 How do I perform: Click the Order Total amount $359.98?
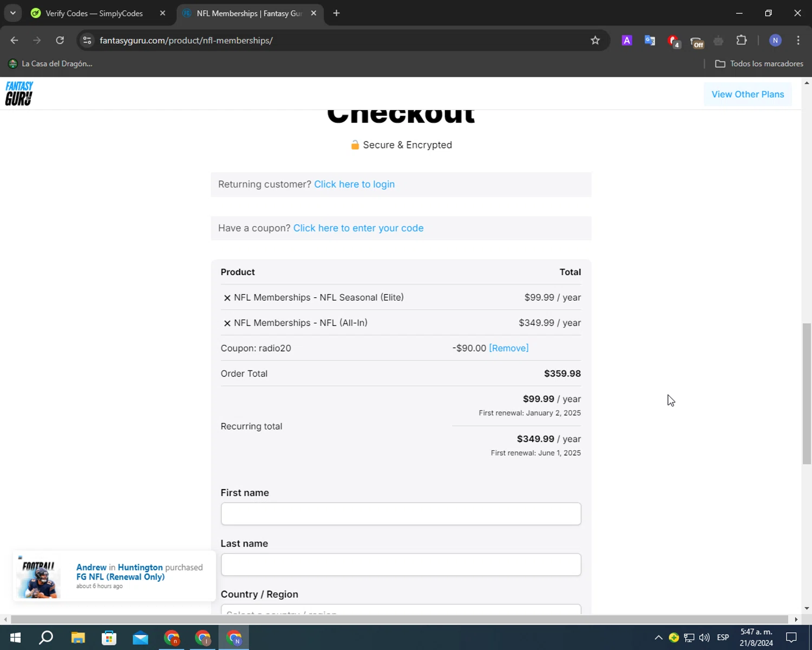[562, 374]
